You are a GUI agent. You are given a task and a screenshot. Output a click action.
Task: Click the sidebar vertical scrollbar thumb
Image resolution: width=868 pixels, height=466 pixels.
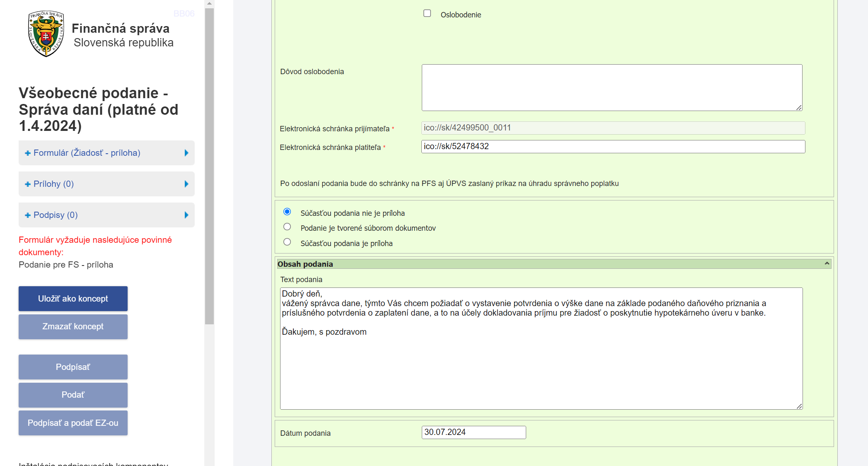[209, 166]
